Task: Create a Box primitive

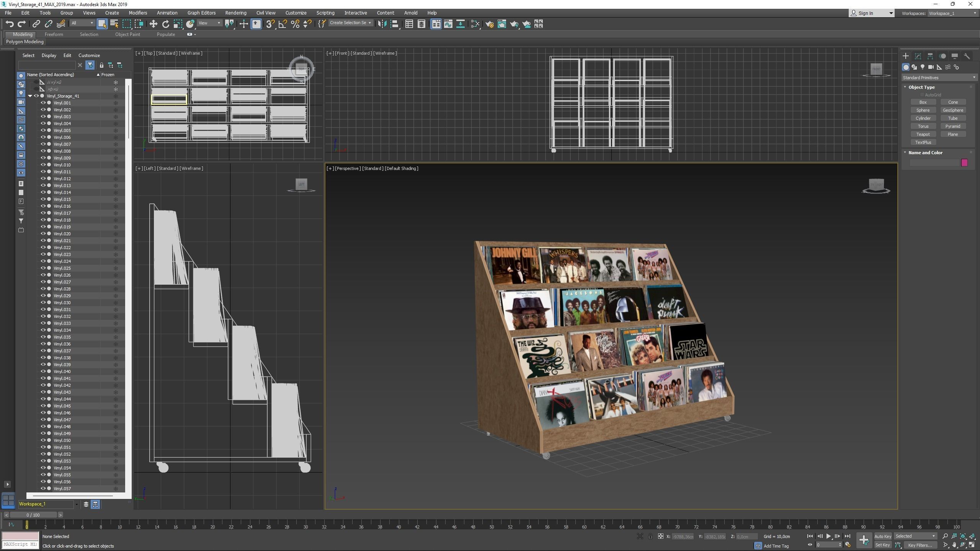Action: (923, 102)
